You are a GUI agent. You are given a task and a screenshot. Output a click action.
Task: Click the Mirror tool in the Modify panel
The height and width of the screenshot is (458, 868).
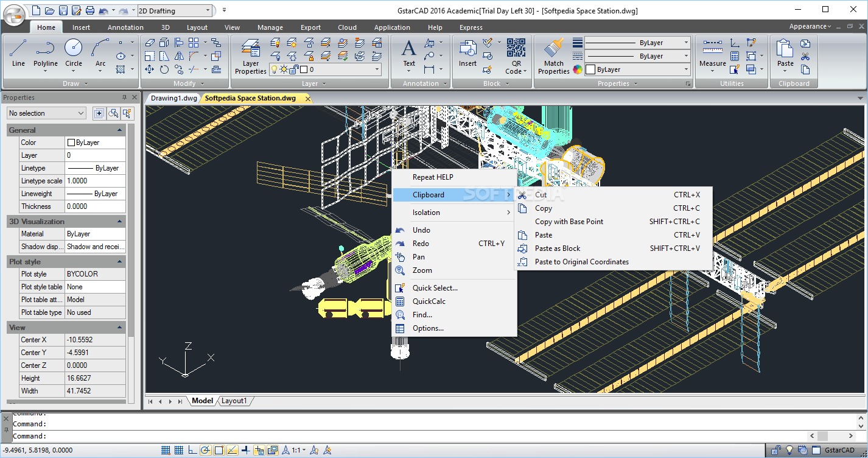[179, 56]
